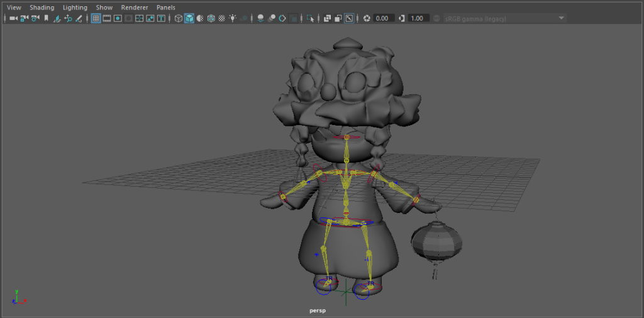Open the Show menu
Viewport: 644px width, 318px height.
coord(104,8)
